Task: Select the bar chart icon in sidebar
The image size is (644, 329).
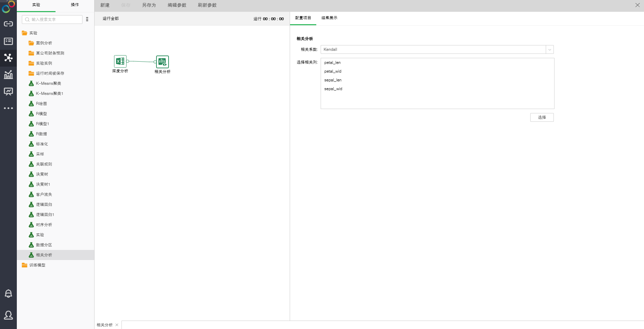Action: click(8, 75)
